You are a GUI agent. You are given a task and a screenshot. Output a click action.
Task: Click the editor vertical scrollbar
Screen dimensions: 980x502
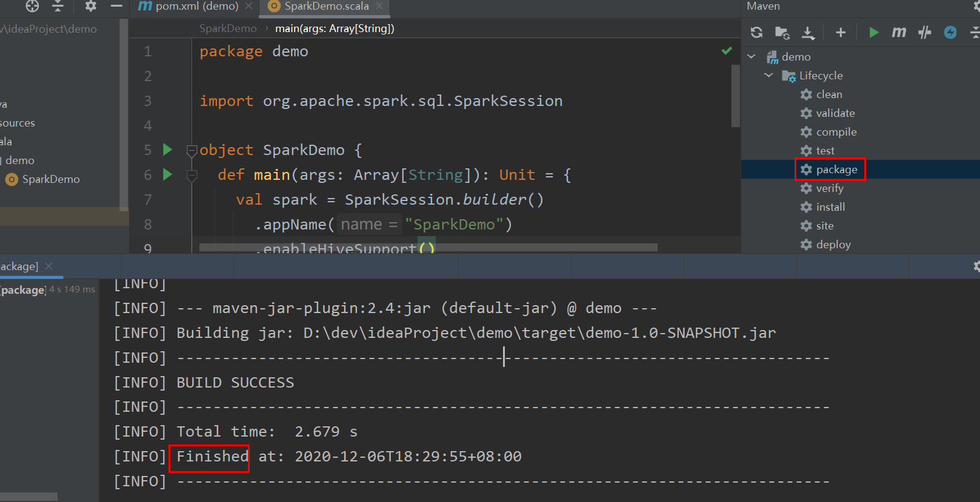tap(735, 96)
